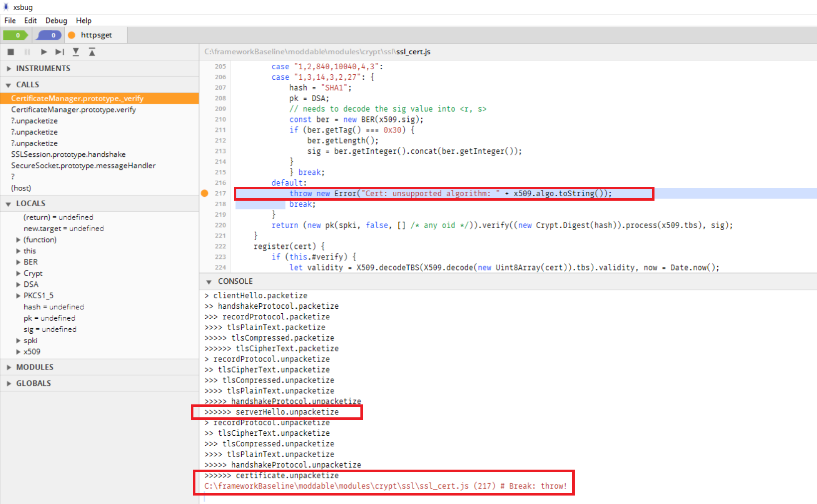
Task: Click the xsbug bug icon in titlebar
Action: click(6, 7)
